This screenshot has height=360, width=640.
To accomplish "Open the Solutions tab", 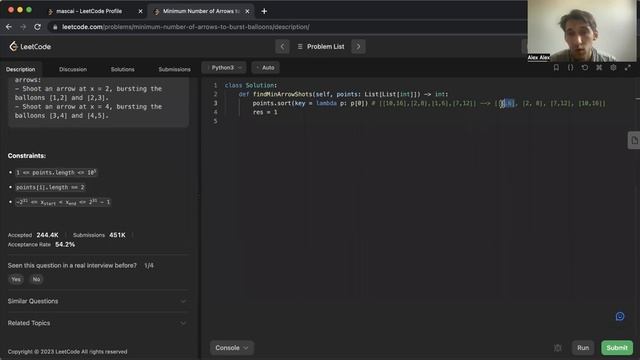I will point(122,69).
